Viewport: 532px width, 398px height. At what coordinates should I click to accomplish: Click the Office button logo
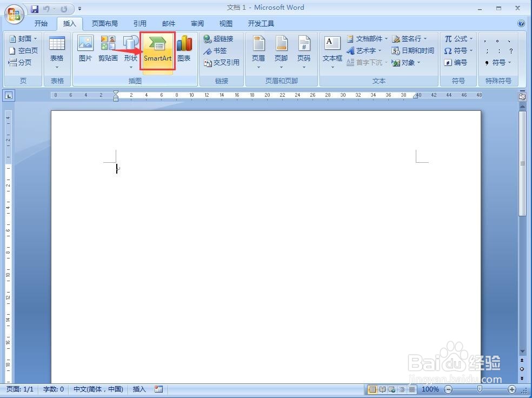[x=14, y=14]
